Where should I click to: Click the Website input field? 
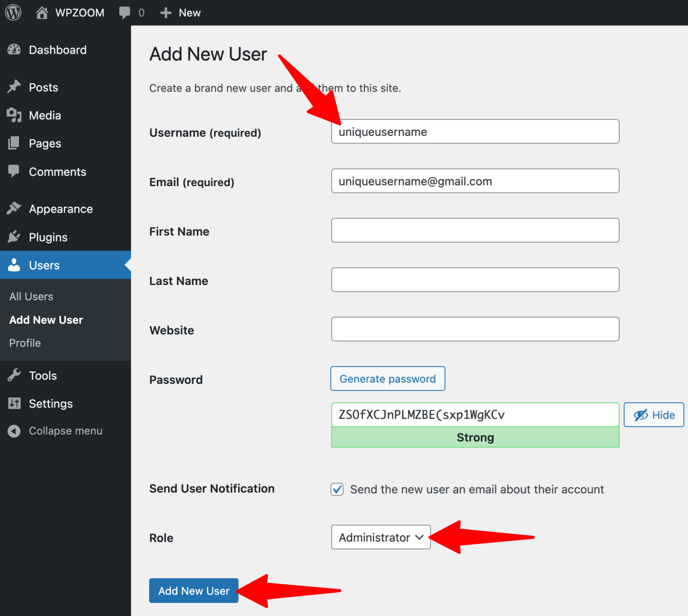click(475, 329)
